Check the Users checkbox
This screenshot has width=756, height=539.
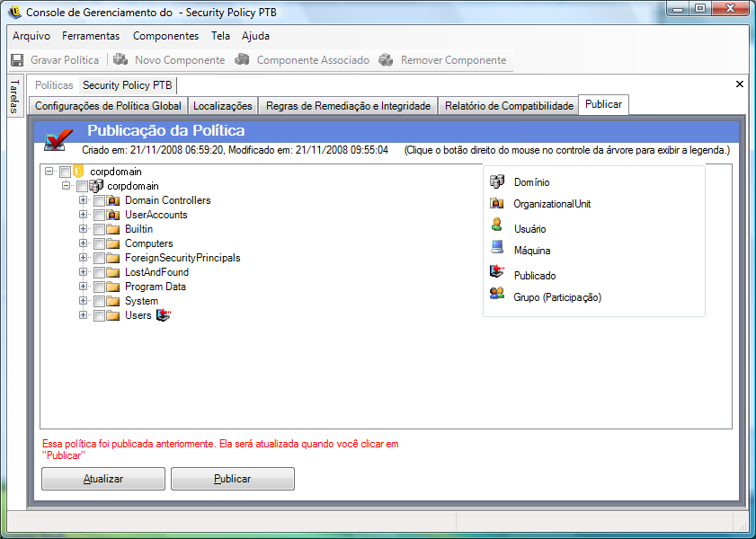click(x=99, y=315)
